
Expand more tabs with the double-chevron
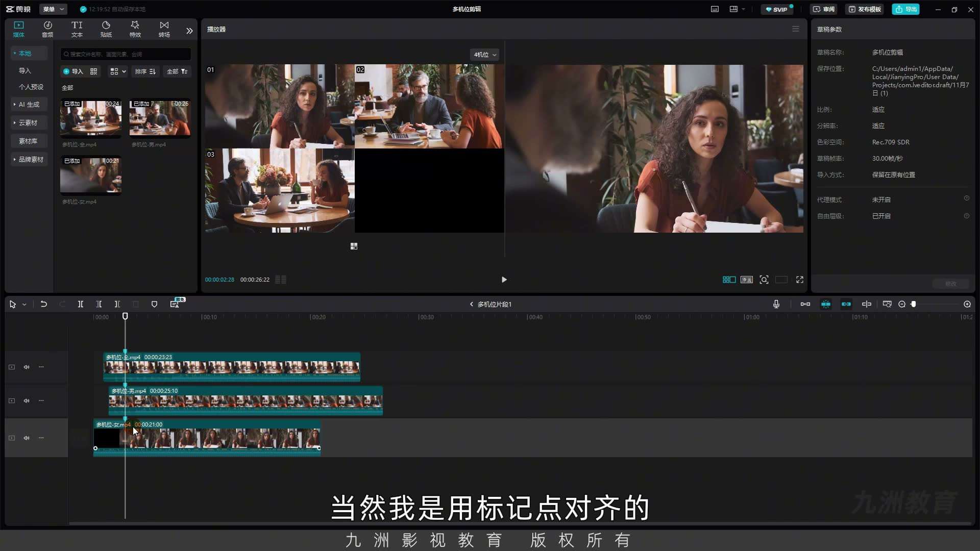tap(189, 31)
